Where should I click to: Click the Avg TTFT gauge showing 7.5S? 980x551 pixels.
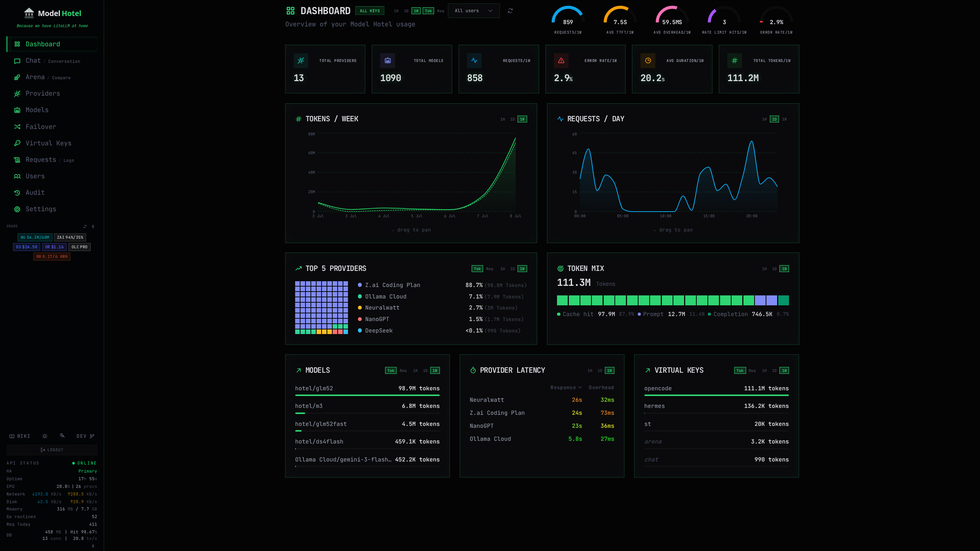(x=620, y=20)
